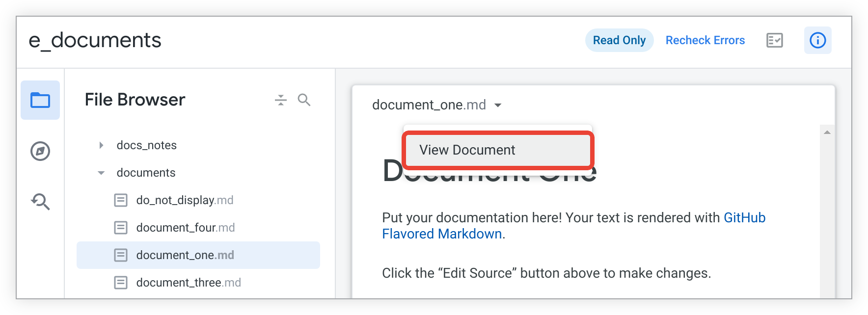
Task: Select do_not_display.md in the tree
Action: [185, 200]
